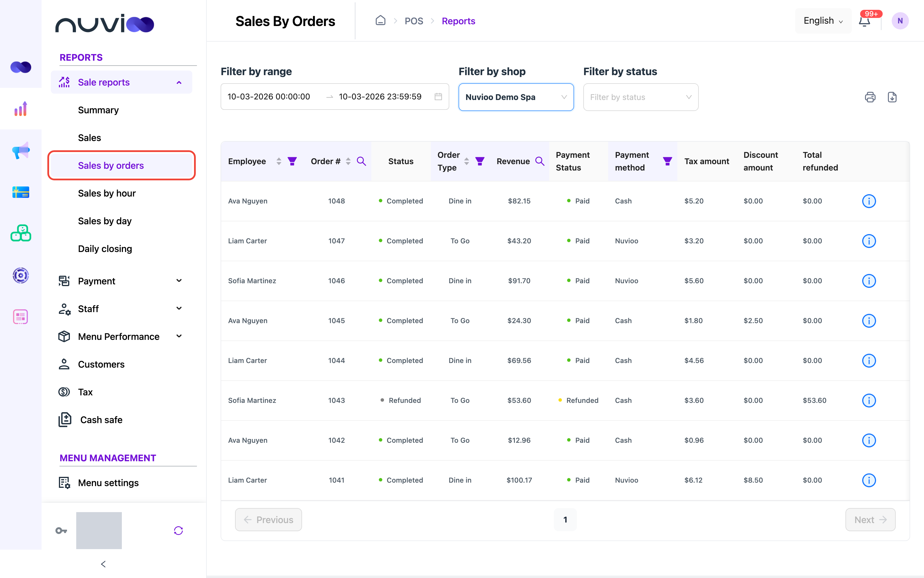Image resolution: width=924 pixels, height=578 pixels.
Task: Click the Nuvioo logo icon in left rail
Action: point(21,67)
